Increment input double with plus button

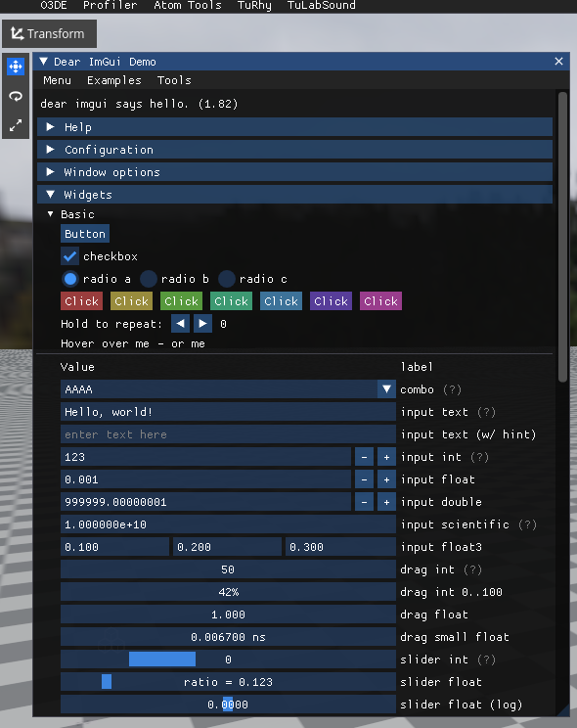click(x=386, y=502)
